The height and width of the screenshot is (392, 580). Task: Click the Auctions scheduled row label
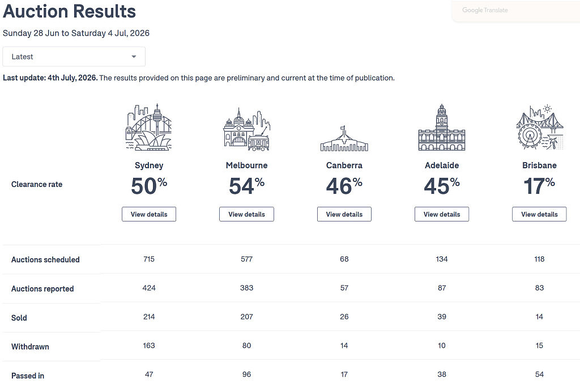(x=45, y=259)
